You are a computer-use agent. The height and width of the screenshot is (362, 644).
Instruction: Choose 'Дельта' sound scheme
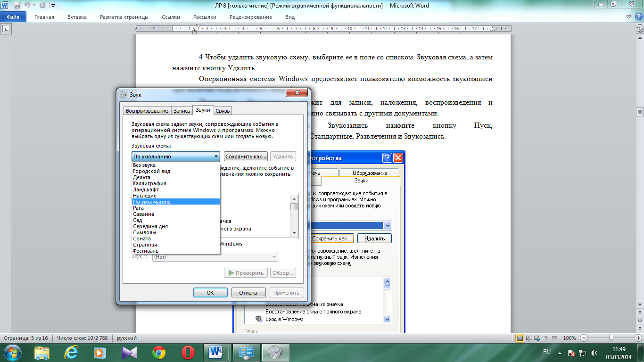tap(176, 177)
